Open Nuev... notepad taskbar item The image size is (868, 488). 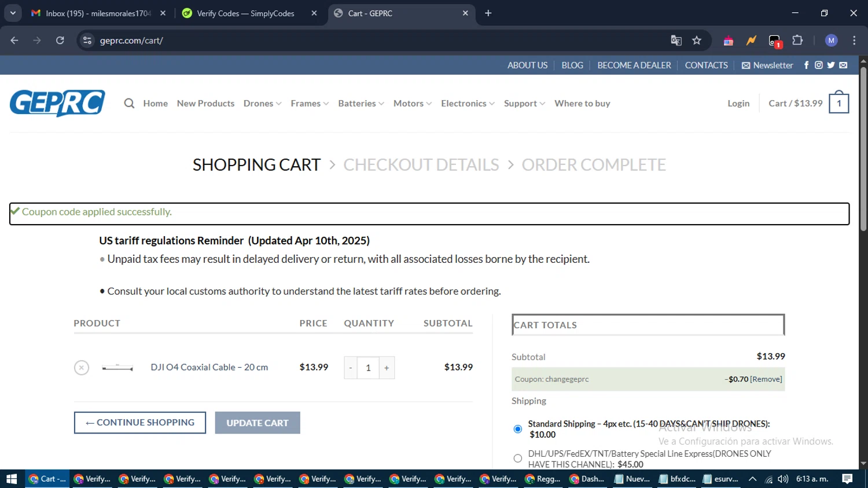click(x=632, y=479)
